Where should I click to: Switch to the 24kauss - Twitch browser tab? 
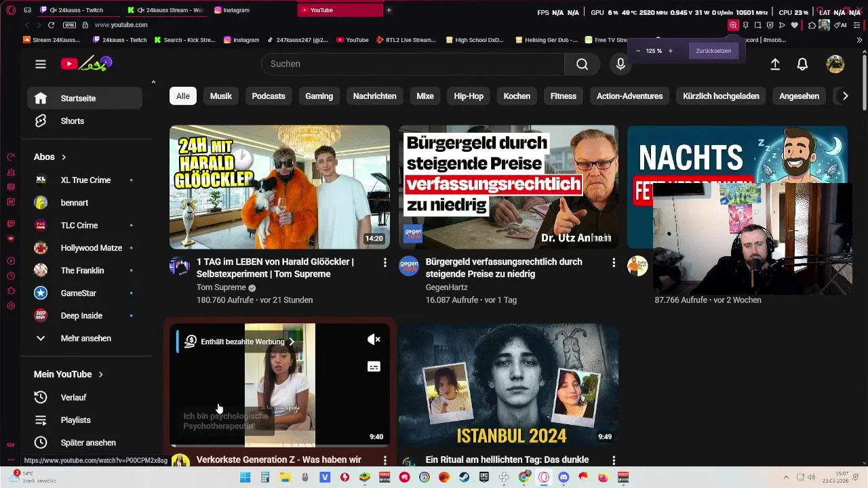(80, 10)
